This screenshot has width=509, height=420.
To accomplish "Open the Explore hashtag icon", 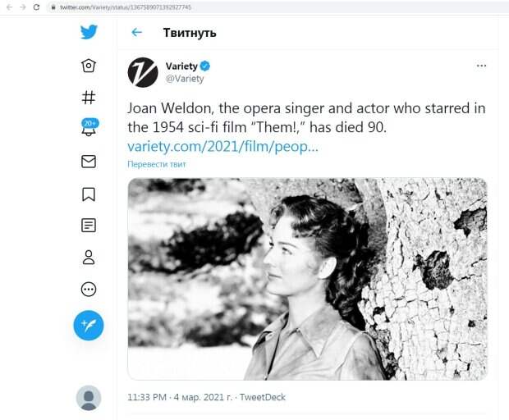I will coord(89,97).
